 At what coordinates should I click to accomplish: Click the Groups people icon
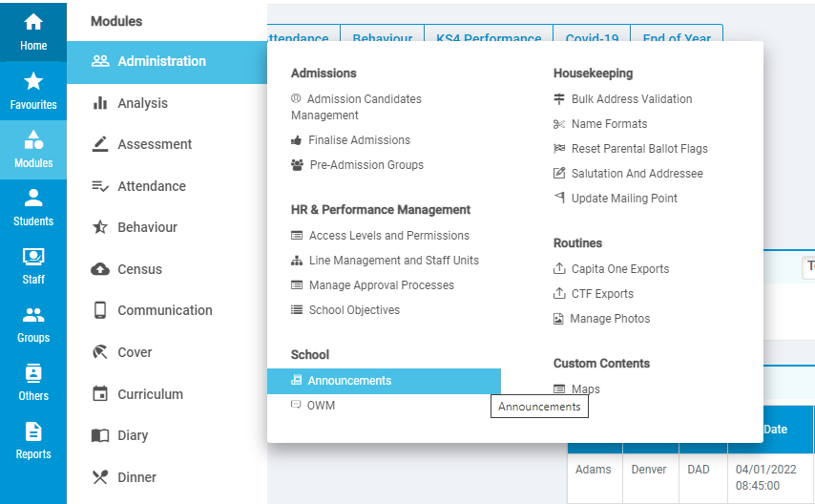click(33, 315)
